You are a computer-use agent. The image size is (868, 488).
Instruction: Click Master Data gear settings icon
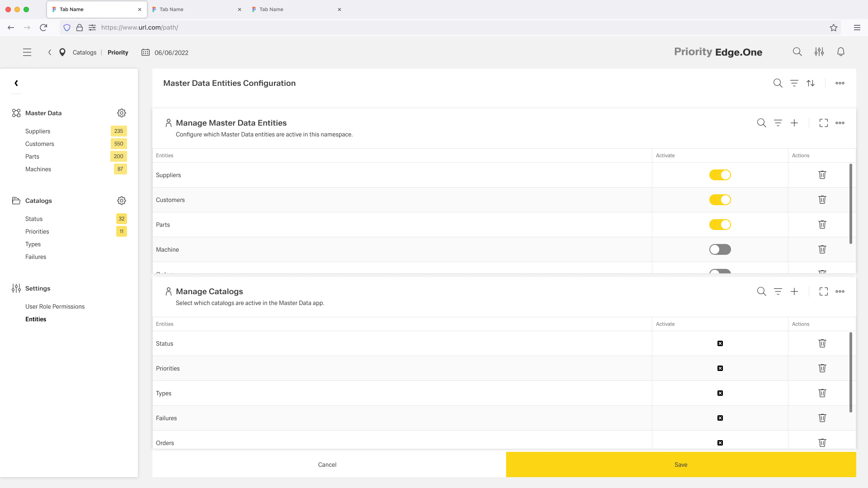pyautogui.click(x=122, y=113)
